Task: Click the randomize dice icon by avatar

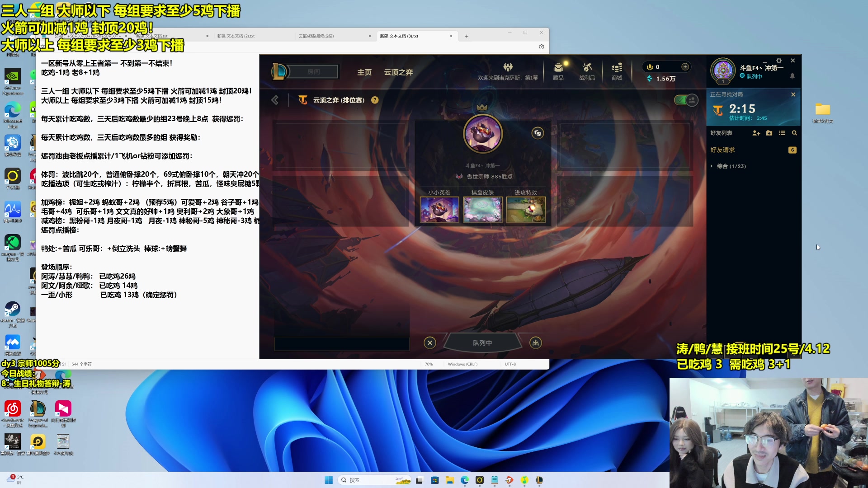Action: coord(538,133)
